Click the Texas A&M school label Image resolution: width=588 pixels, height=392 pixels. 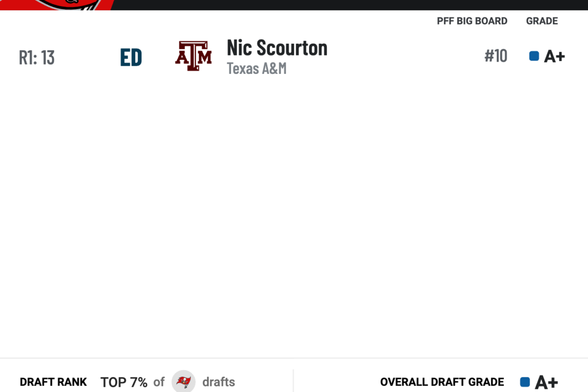pos(257,68)
